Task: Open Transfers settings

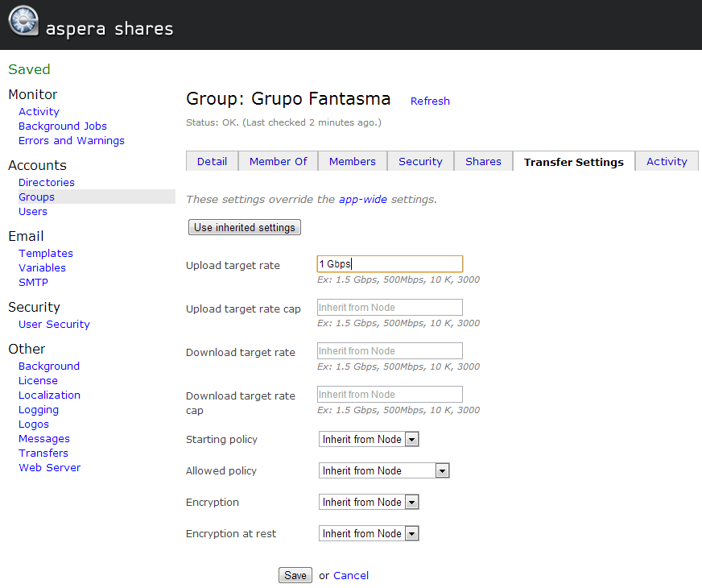Action: (43, 453)
